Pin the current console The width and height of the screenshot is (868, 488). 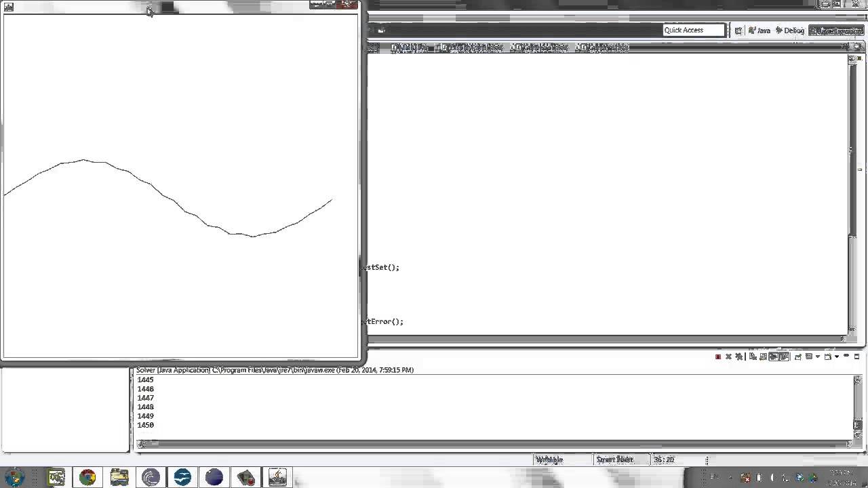798,357
